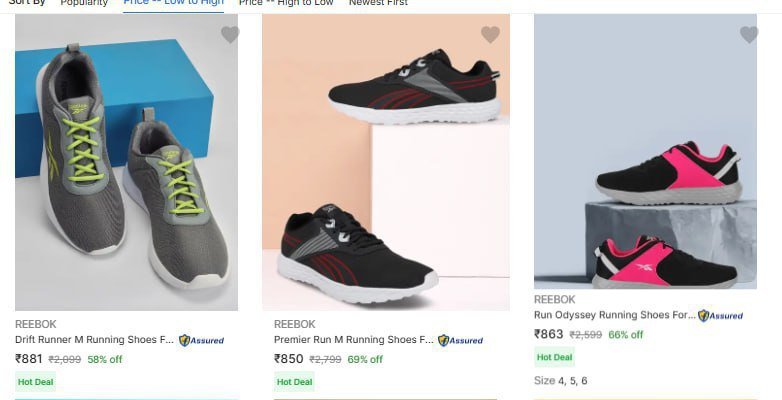Image resolution: width=782 pixels, height=400 pixels.
Task: Open Drift Runner M Running Shoes title link
Action: point(94,340)
